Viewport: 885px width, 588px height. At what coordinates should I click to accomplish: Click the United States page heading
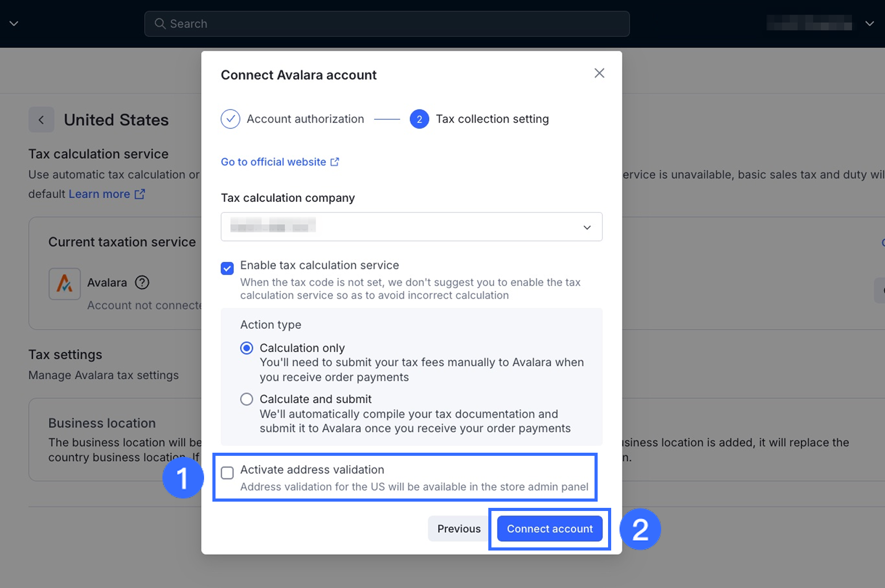pyautogui.click(x=117, y=120)
